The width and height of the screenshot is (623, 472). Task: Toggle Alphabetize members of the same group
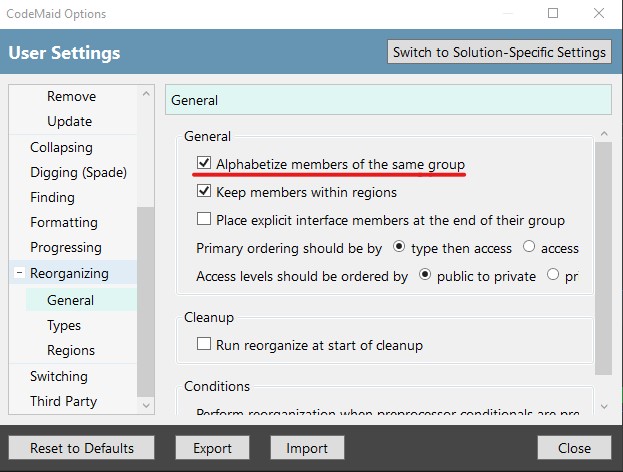[x=204, y=162]
